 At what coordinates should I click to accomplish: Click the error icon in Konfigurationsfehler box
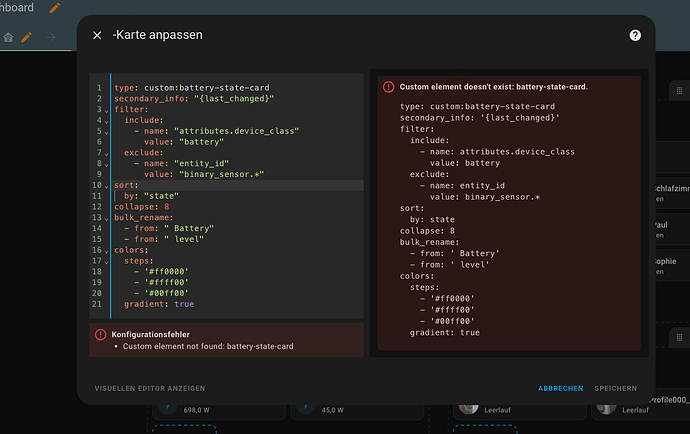tap(101, 335)
